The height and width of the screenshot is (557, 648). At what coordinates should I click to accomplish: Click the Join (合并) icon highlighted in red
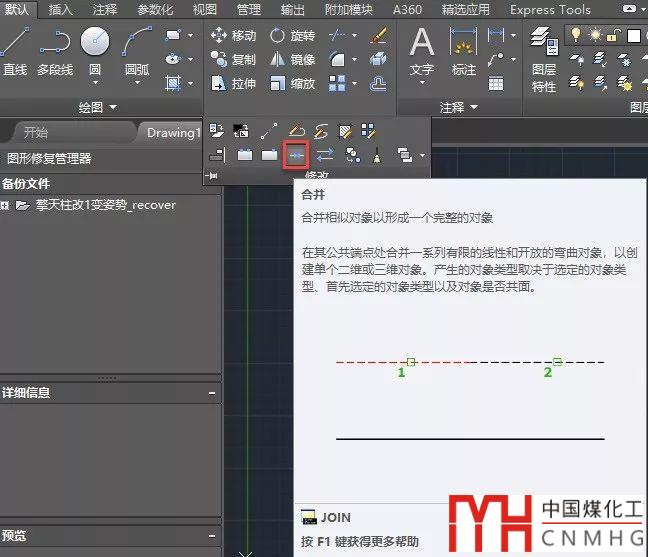(296, 155)
